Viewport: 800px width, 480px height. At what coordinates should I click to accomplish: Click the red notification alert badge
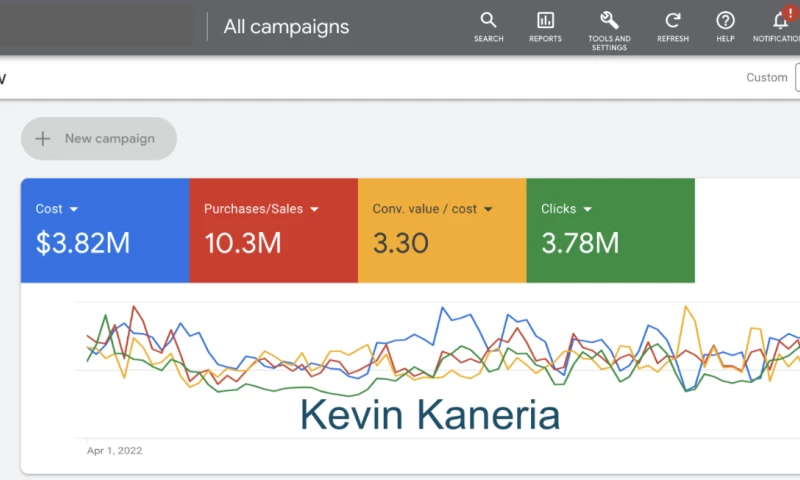[x=792, y=11]
